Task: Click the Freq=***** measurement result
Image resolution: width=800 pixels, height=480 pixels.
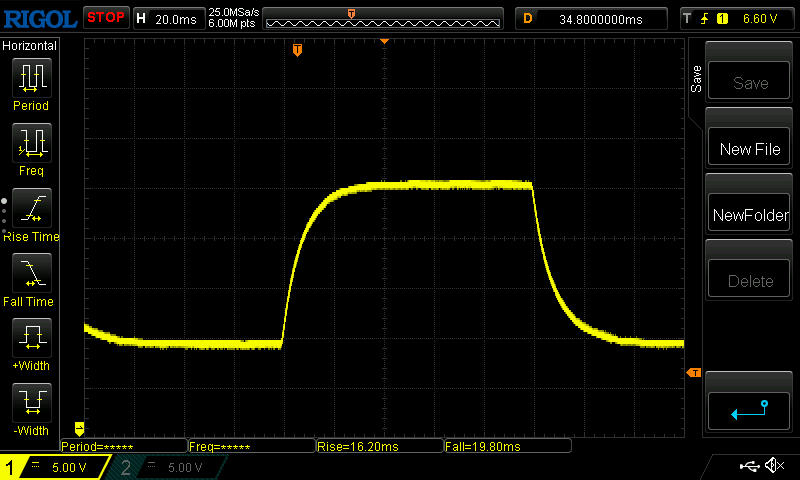Action: [x=252, y=446]
